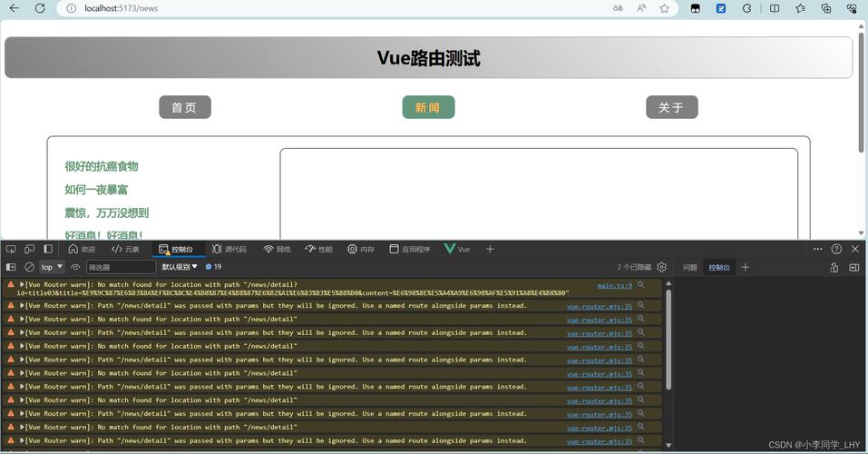This screenshot has height=454, width=868.
Task: Open the blue Z extension icon
Action: click(721, 8)
